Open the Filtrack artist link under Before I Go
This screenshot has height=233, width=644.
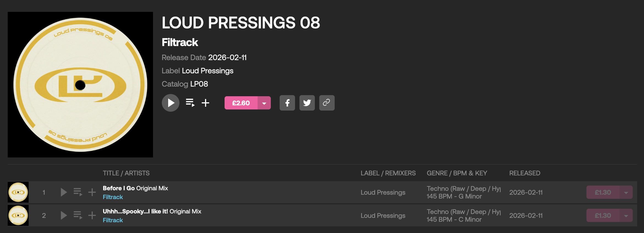click(x=113, y=197)
